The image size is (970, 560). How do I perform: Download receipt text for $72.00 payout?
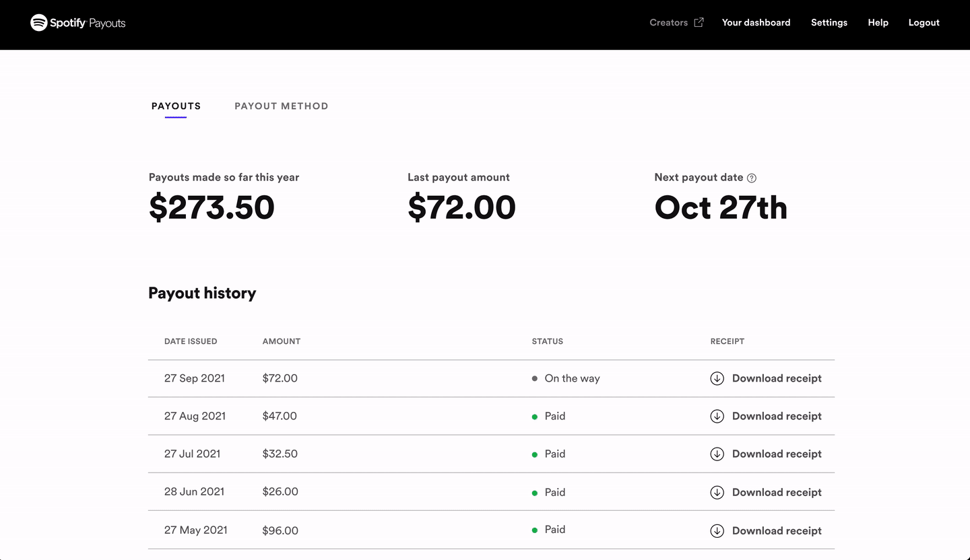777,378
